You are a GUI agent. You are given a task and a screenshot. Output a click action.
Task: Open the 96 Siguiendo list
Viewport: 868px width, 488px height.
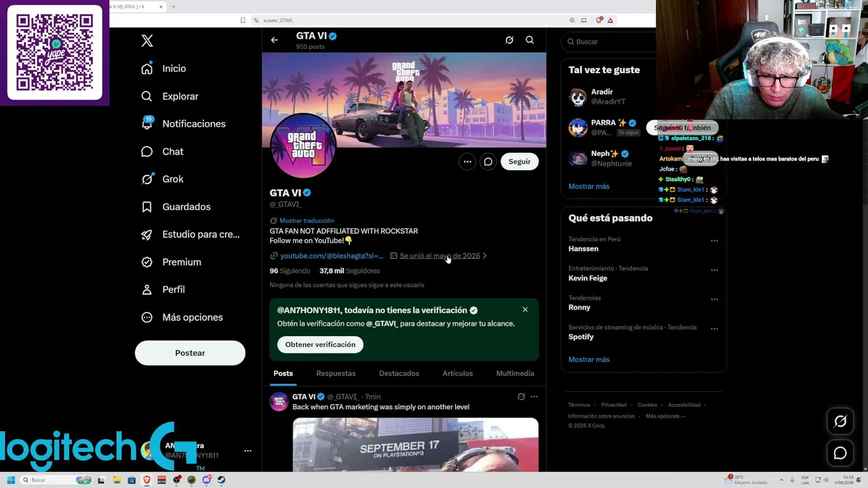pyautogui.click(x=290, y=270)
